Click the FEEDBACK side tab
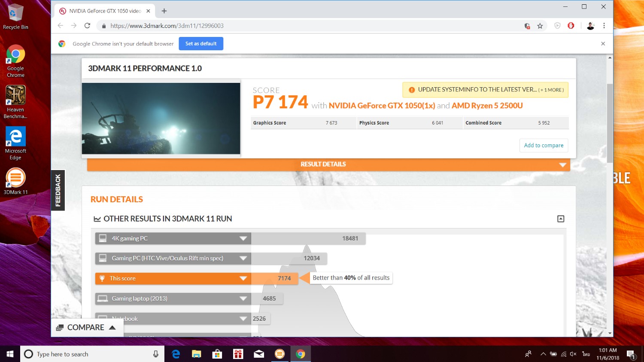The image size is (644, 362). tap(58, 190)
